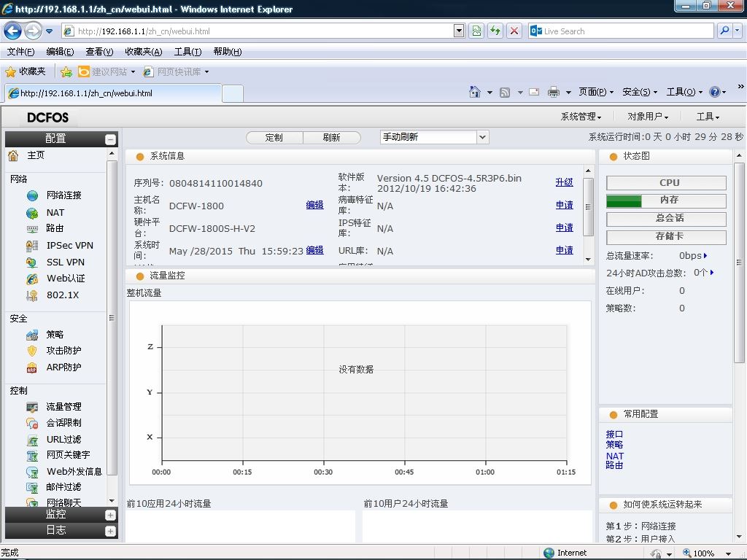Open the 收藏夹(A) menu

click(144, 52)
